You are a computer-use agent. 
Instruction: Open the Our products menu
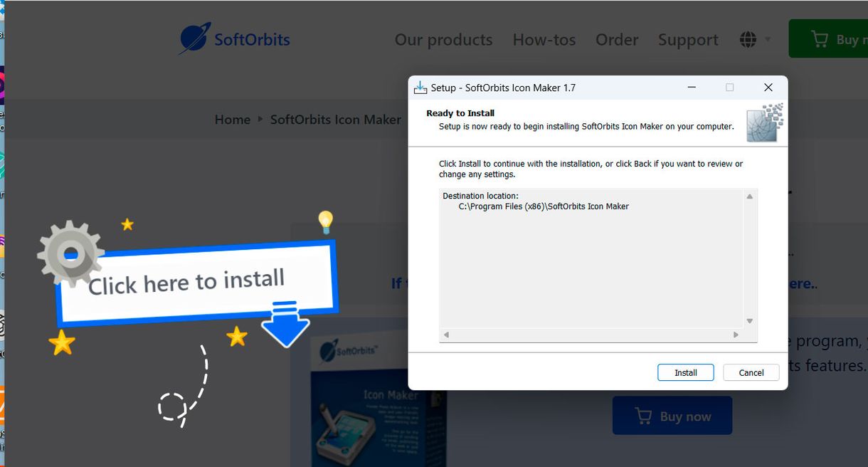click(443, 40)
